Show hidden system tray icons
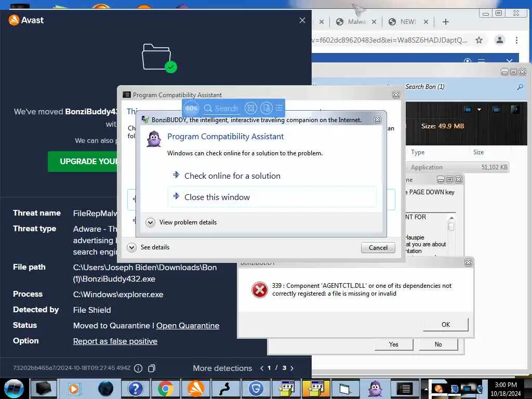 [x=426, y=389]
